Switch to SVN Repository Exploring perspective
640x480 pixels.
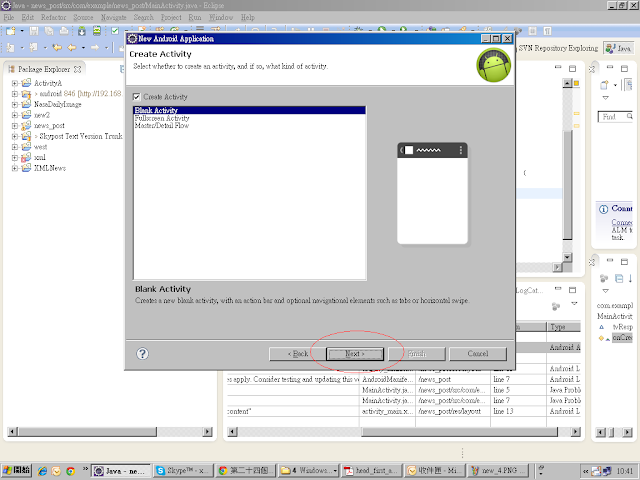pos(558,48)
